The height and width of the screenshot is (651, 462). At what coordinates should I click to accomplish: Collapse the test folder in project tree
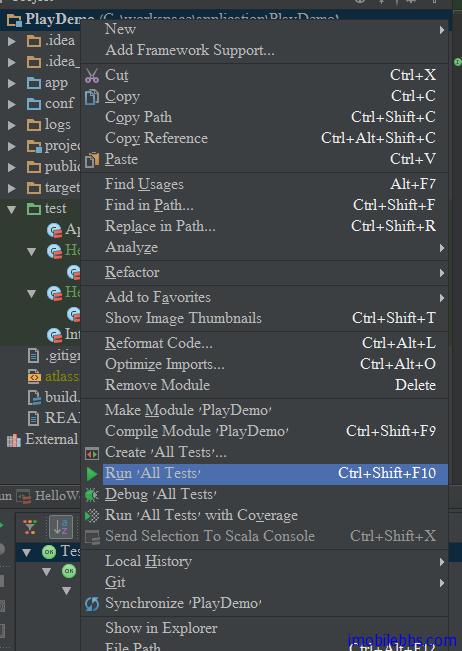(12, 209)
